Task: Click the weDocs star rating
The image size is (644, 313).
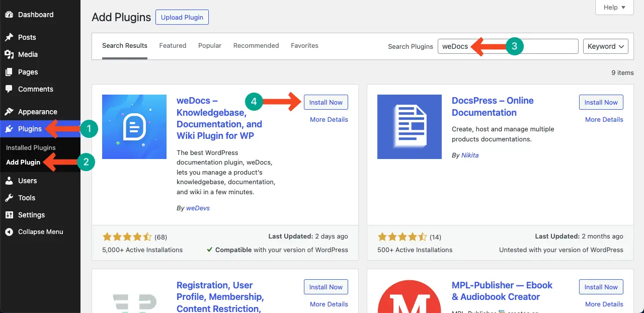Action: click(x=127, y=237)
